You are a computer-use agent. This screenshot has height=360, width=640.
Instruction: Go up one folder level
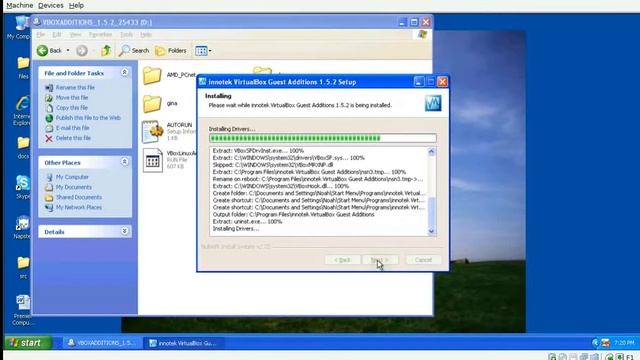point(106,51)
